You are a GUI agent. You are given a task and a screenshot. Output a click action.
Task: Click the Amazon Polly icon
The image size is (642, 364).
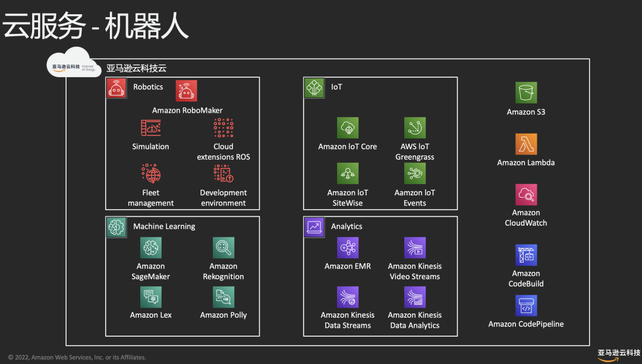click(224, 297)
